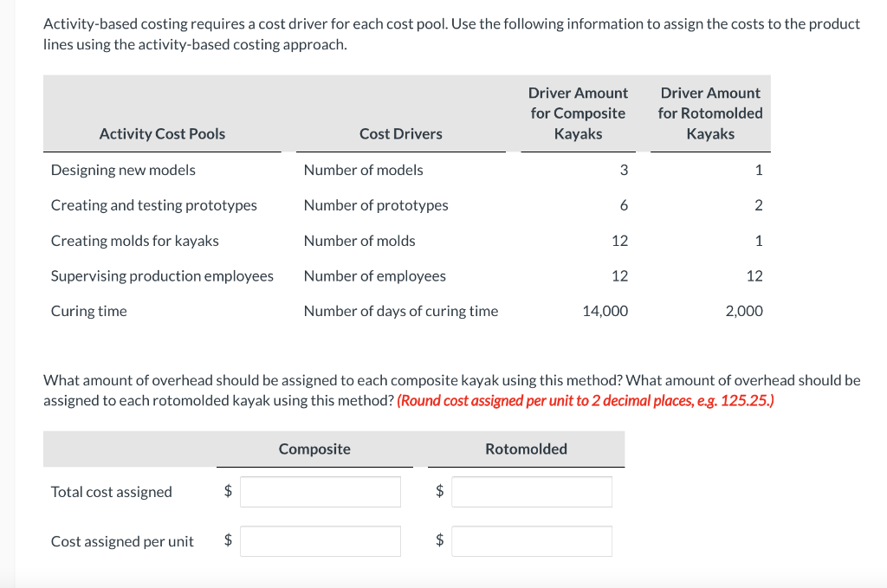
Task: Click the Total cost assigned row label
Action: (x=111, y=491)
